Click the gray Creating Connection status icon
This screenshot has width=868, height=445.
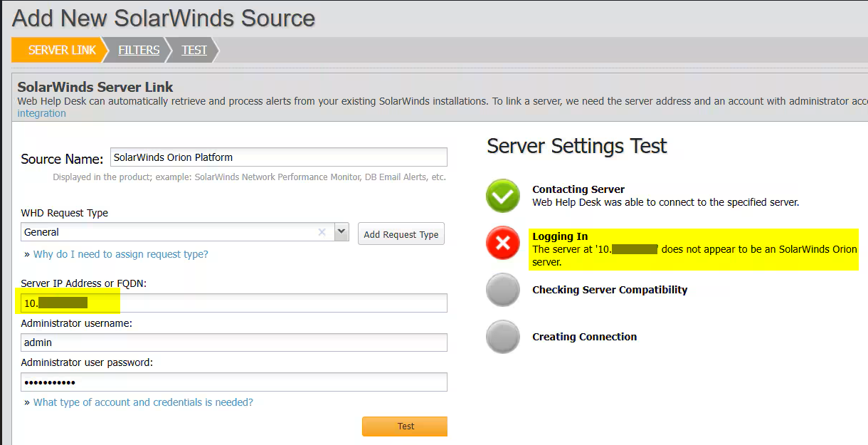(503, 337)
